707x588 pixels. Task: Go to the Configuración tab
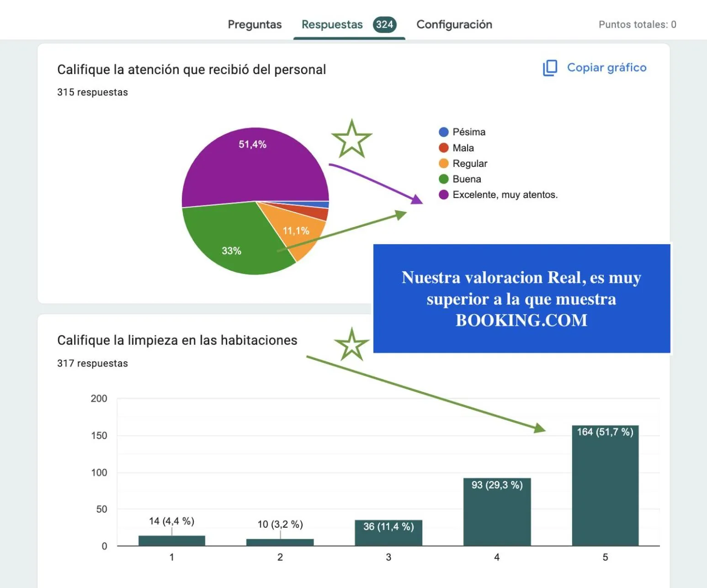click(x=454, y=25)
